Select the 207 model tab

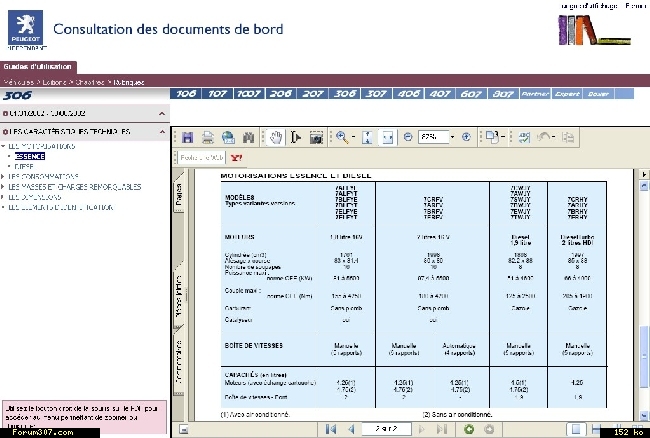(313, 94)
